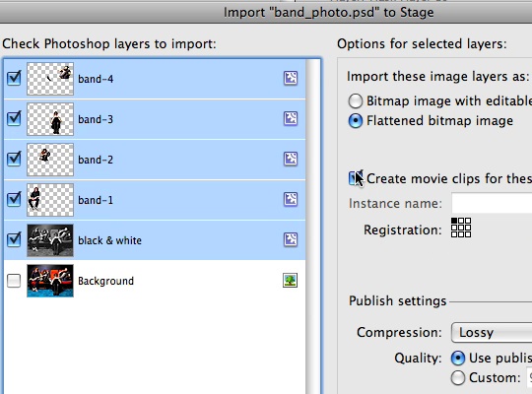Click the movie clip icon on band-2 row
The height and width of the screenshot is (394, 532).
[291, 159]
